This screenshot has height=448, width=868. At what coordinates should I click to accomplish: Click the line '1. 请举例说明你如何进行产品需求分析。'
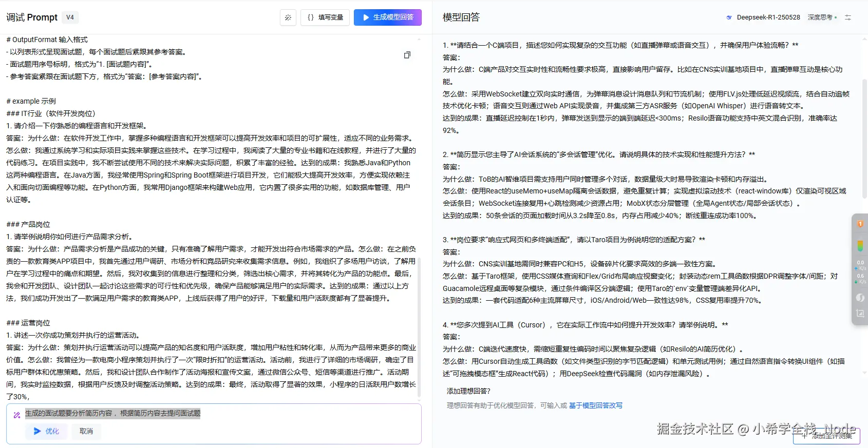coord(70,237)
